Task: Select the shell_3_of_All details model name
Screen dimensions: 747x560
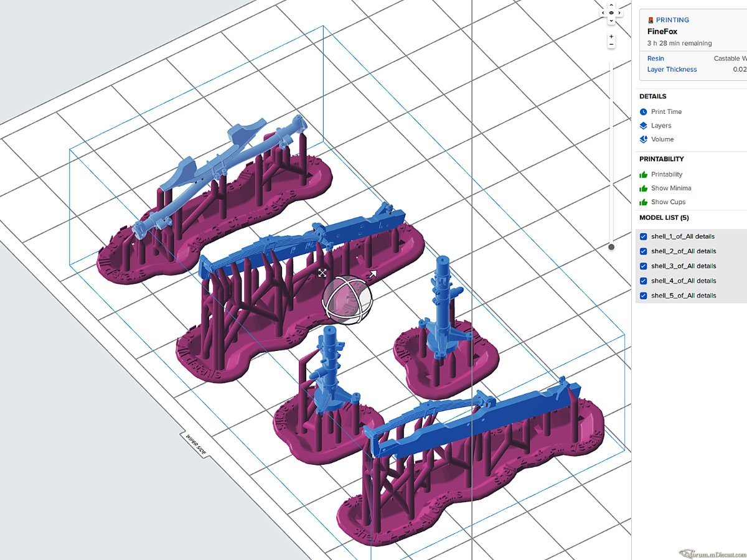Action: tap(684, 266)
